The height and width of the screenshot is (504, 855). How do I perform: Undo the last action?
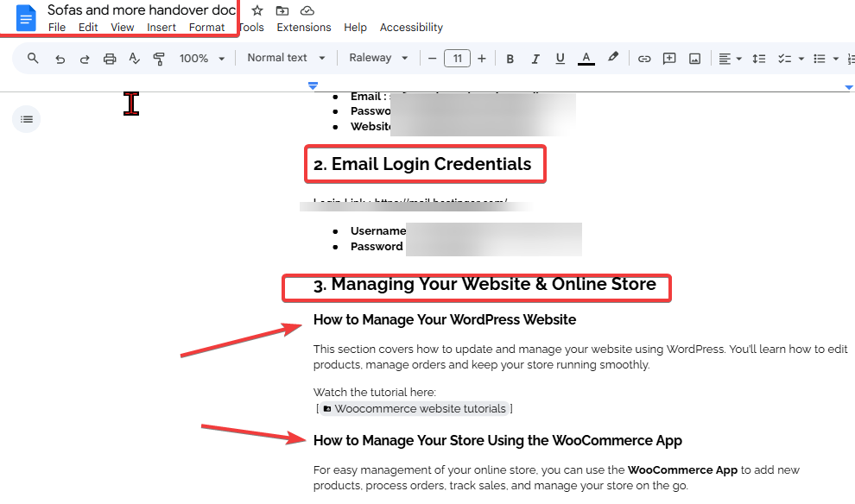[x=60, y=59]
